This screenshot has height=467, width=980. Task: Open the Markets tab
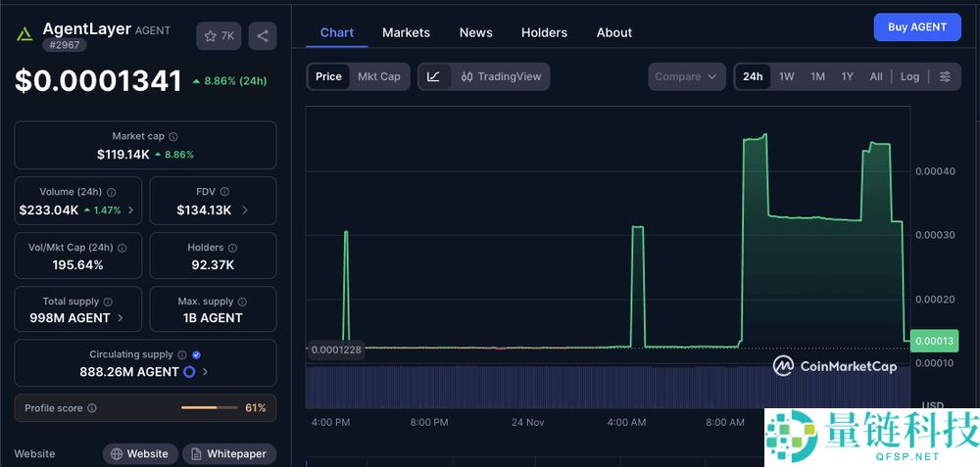(x=406, y=32)
